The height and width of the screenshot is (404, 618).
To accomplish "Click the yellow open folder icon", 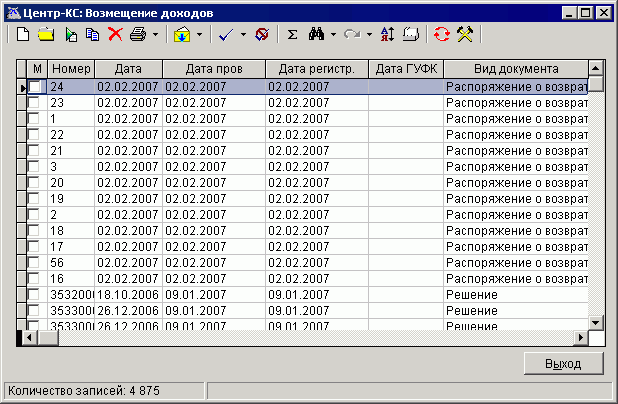I will pyautogui.click(x=46, y=34).
